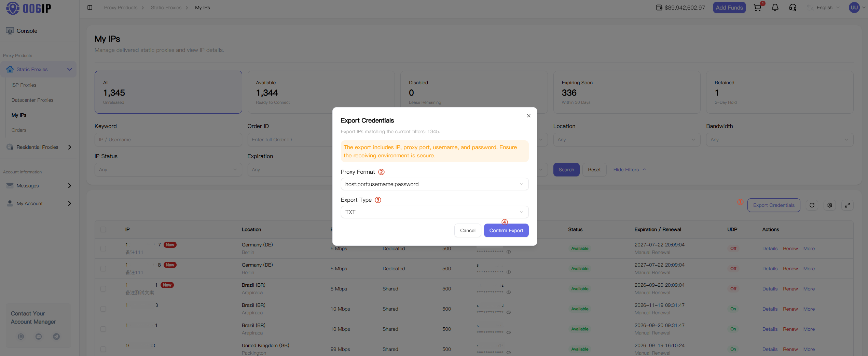
Task: Cancel the export dialog
Action: (x=468, y=230)
